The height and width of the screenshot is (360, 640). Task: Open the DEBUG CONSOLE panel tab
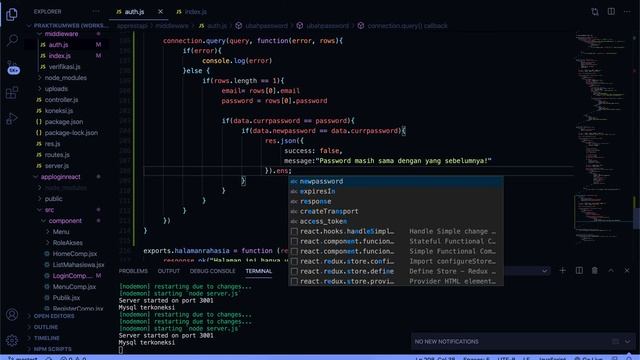pyautogui.click(x=212, y=271)
